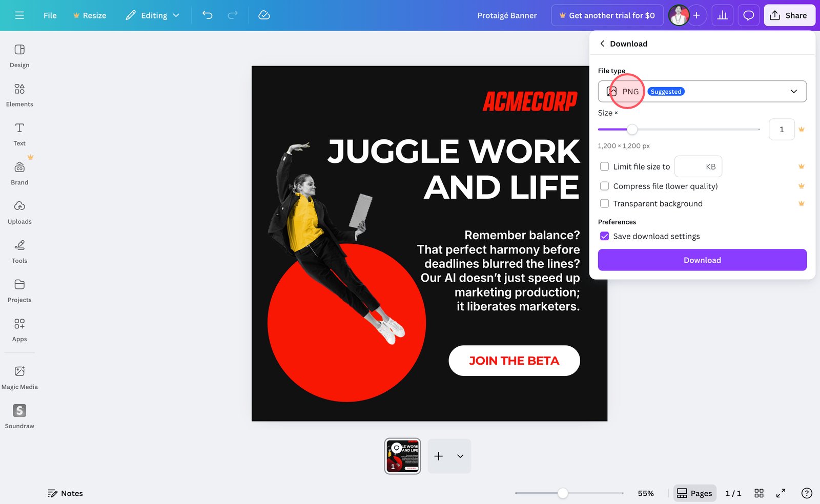Open the Uploads panel
Screen dimensions: 820x504
pos(19,213)
